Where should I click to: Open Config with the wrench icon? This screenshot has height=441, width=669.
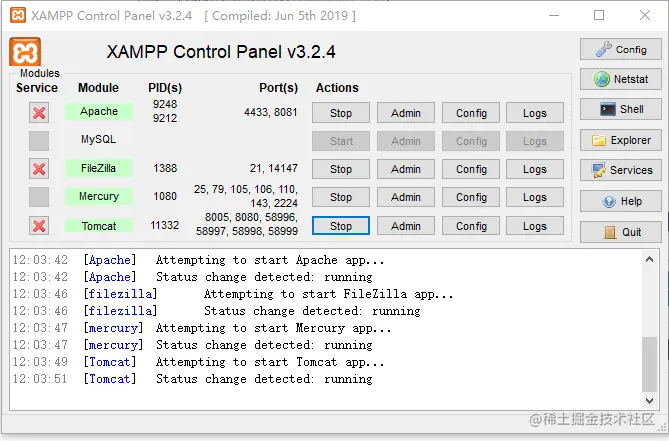click(x=620, y=49)
